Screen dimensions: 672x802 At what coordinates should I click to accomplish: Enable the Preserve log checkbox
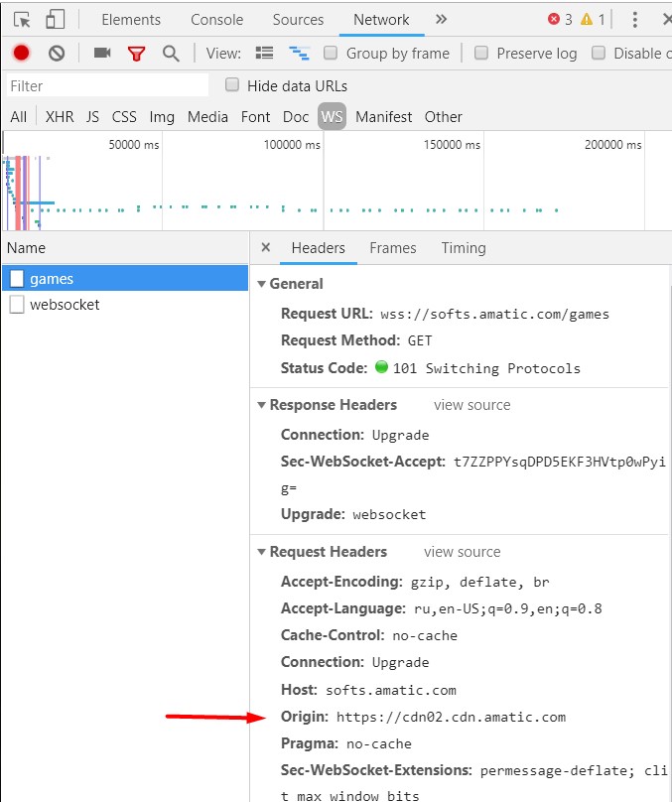click(481, 54)
